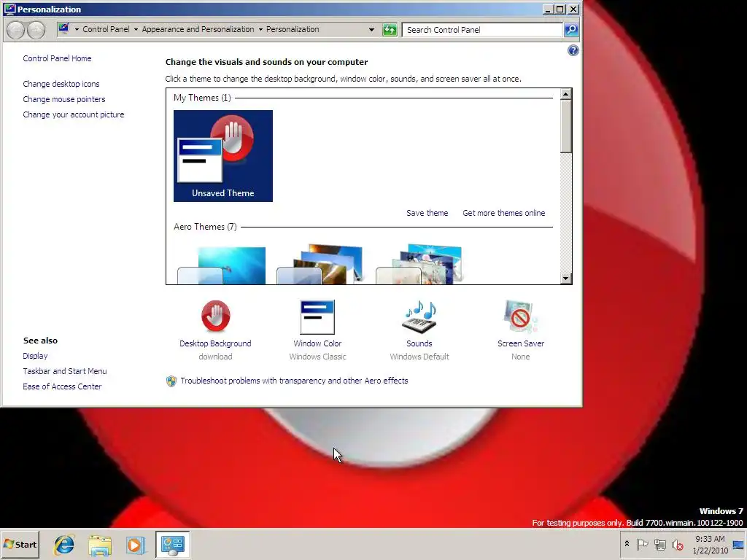Click the Personalization window title icon
The width and height of the screenshot is (747, 560).
(x=9, y=9)
